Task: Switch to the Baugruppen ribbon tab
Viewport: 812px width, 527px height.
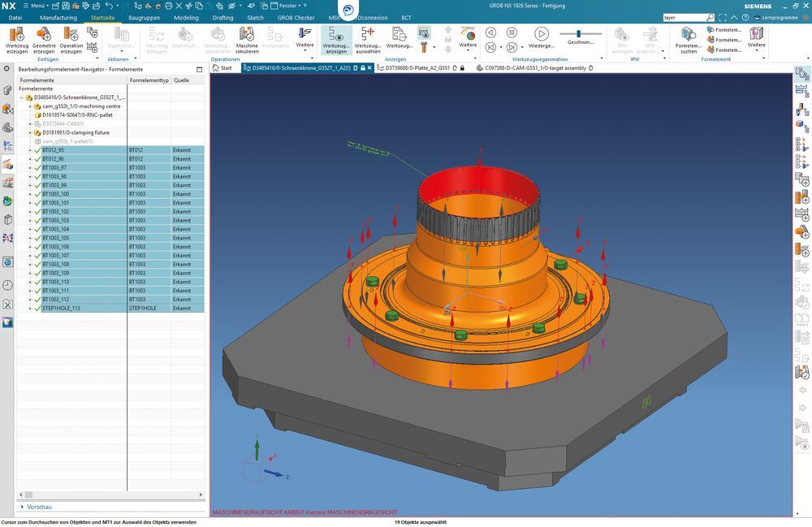Action: coord(143,17)
